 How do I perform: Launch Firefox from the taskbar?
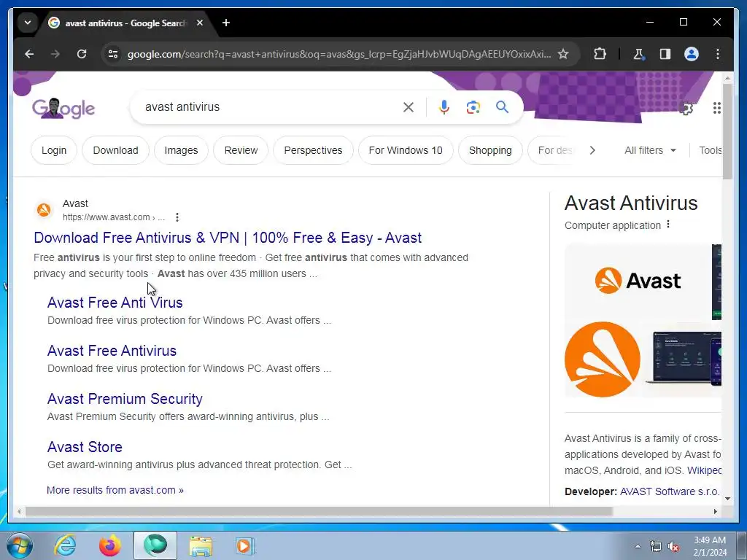[110, 545]
